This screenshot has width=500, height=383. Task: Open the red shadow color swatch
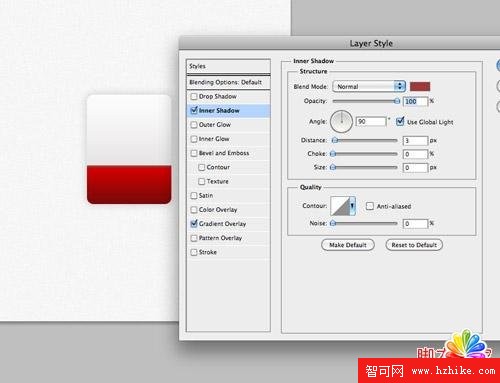point(420,87)
